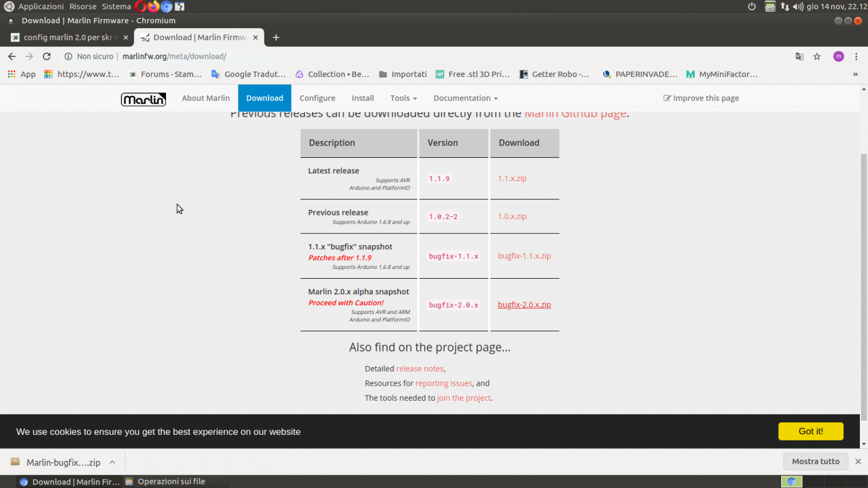The height and width of the screenshot is (488, 868).
Task: Expand the Documentation dropdown menu
Action: (466, 98)
